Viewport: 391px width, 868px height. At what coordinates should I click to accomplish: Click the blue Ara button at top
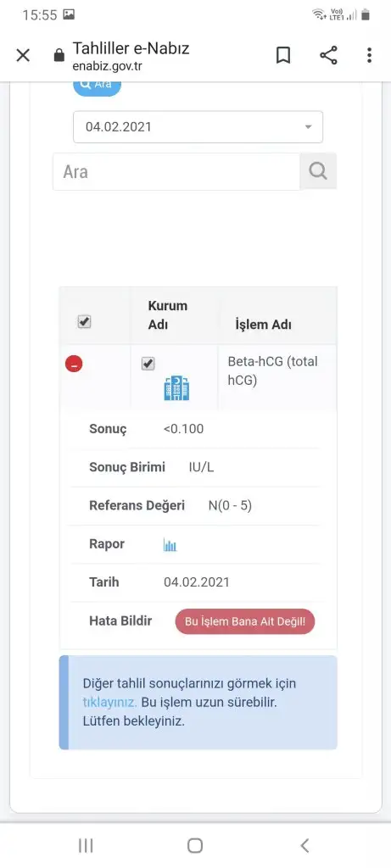[98, 87]
